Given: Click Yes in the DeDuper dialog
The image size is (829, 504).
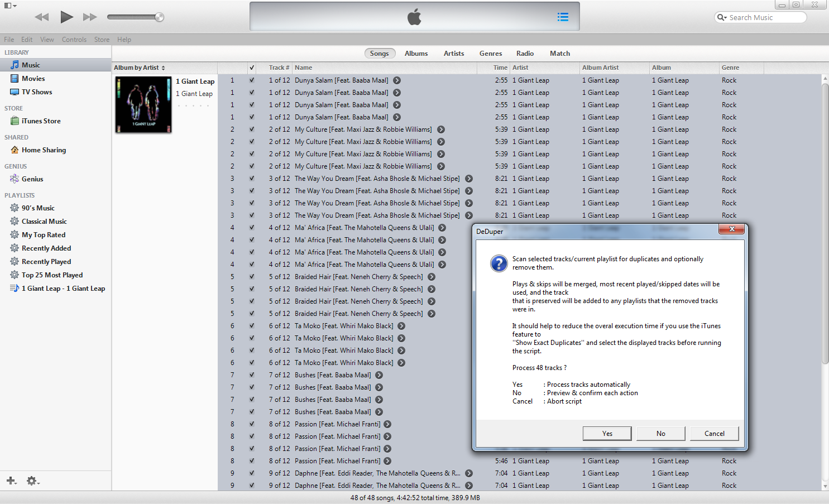Looking at the screenshot, I should 607,434.
